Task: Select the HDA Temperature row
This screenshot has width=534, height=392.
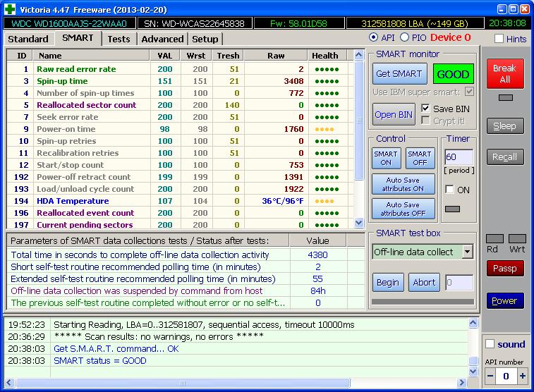Action: pos(180,201)
